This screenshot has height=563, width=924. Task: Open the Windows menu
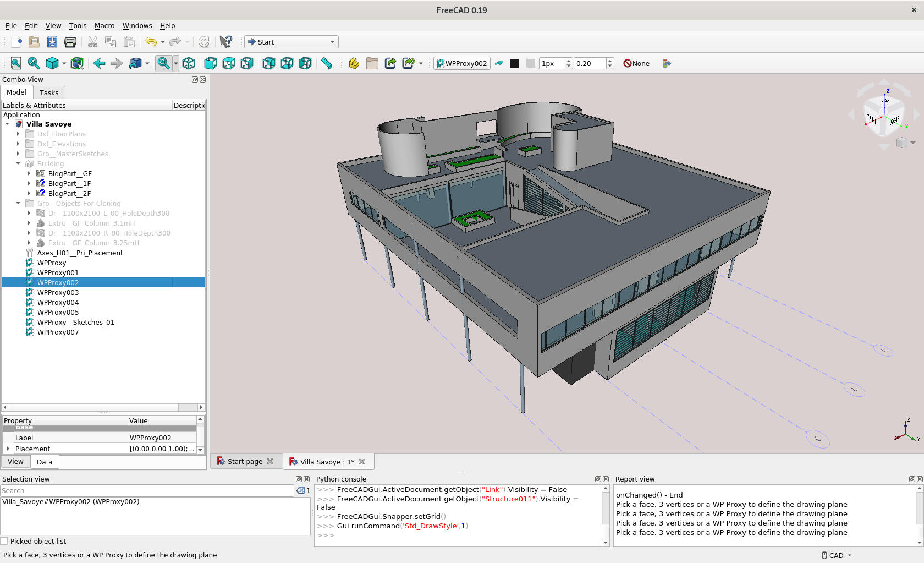point(137,25)
